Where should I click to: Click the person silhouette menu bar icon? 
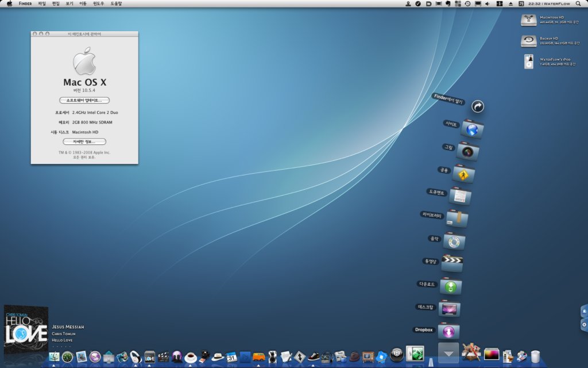click(408, 4)
